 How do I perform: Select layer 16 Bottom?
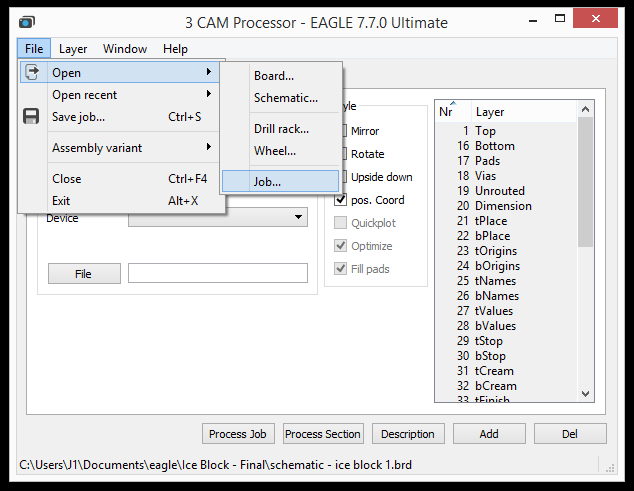506,146
